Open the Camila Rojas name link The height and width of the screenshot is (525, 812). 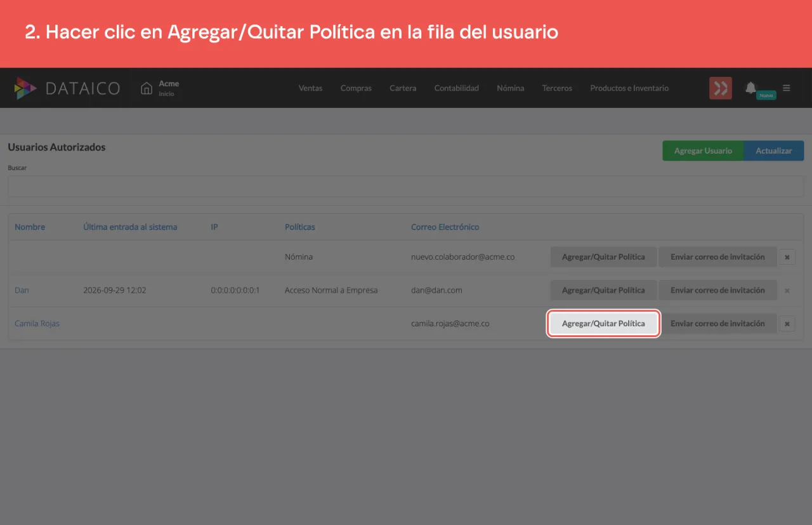click(x=37, y=323)
